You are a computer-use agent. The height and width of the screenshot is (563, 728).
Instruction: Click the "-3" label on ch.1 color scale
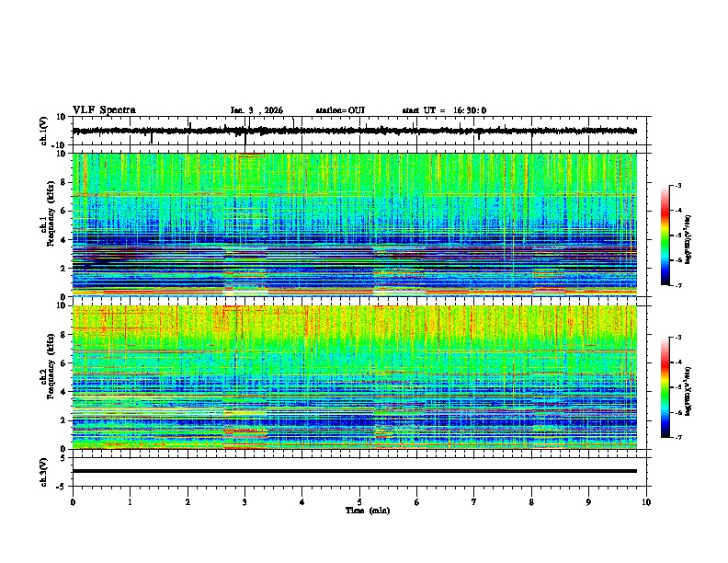pyautogui.click(x=677, y=186)
